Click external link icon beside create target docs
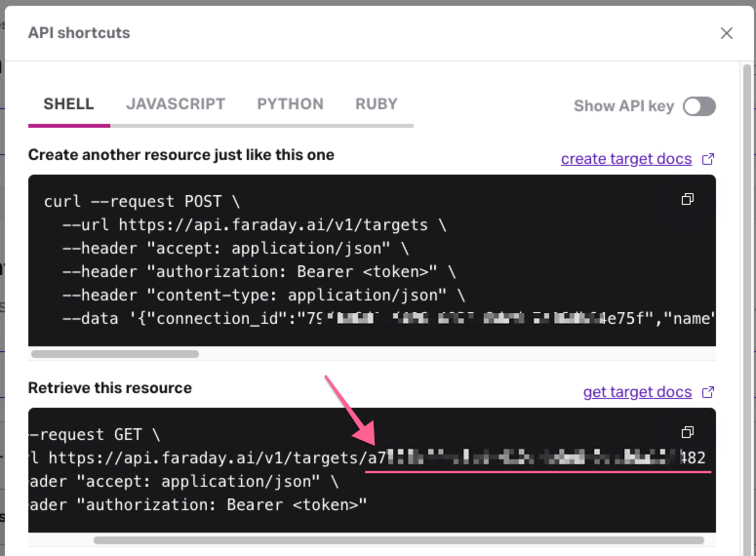Screen dimensions: 756x556 (x=708, y=159)
